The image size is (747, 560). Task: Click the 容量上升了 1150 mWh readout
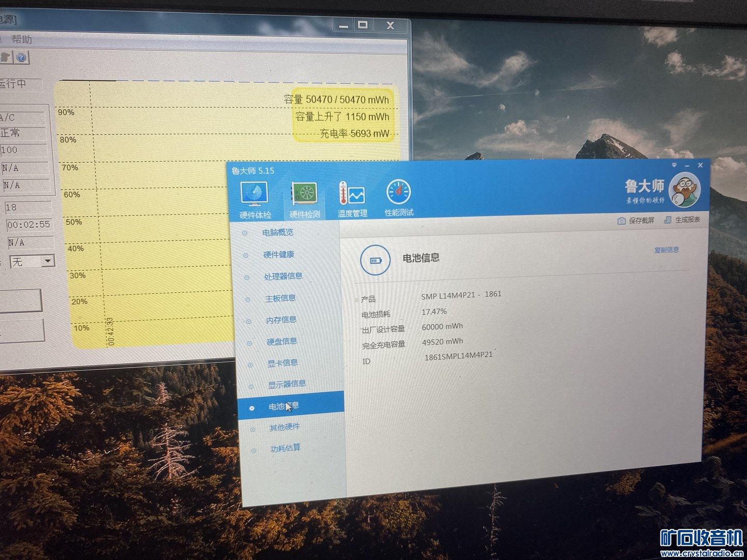[342, 117]
